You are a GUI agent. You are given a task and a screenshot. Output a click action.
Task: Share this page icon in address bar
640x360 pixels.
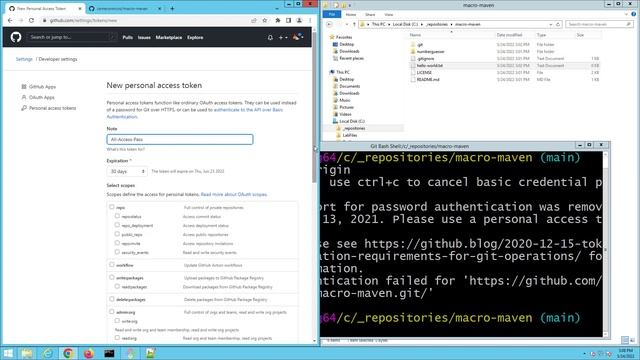[x=254, y=20]
